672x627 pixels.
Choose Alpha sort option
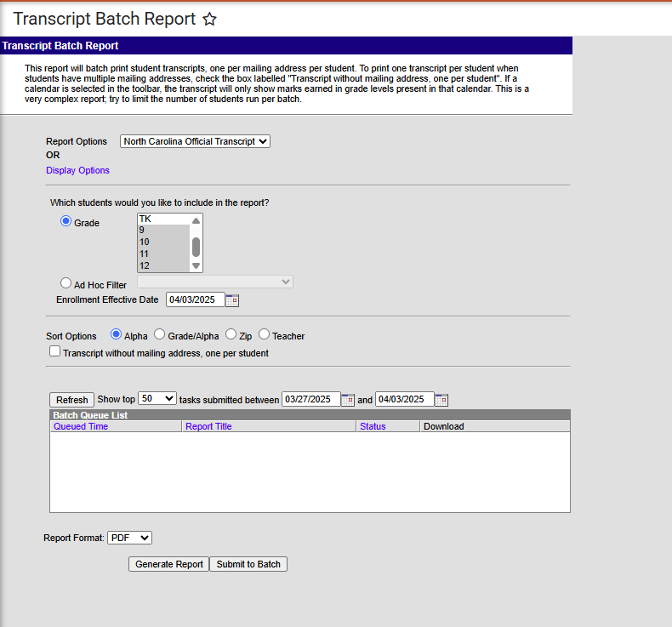point(116,333)
